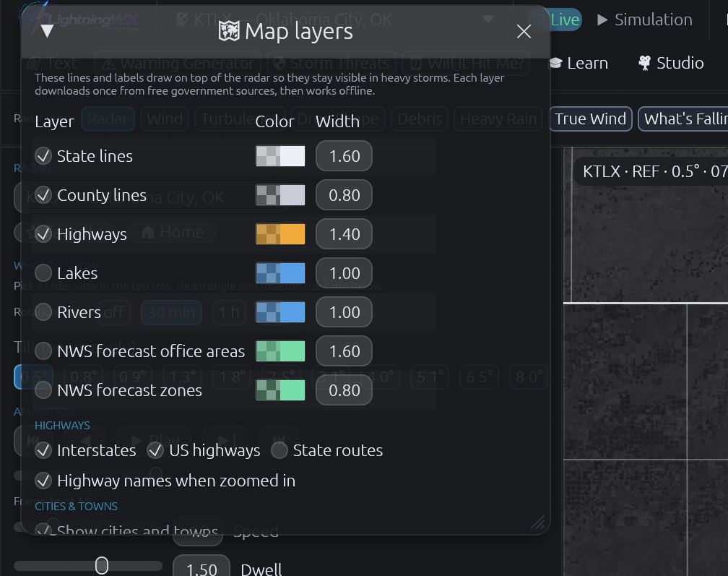Viewport: 728px width, 576px height.
Task: Enable the Rivers layer
Action: pyautogui.click(x=43, y=312)
